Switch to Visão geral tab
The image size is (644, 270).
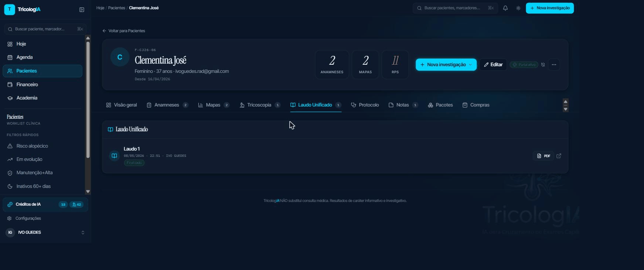[x=122, y=105]
